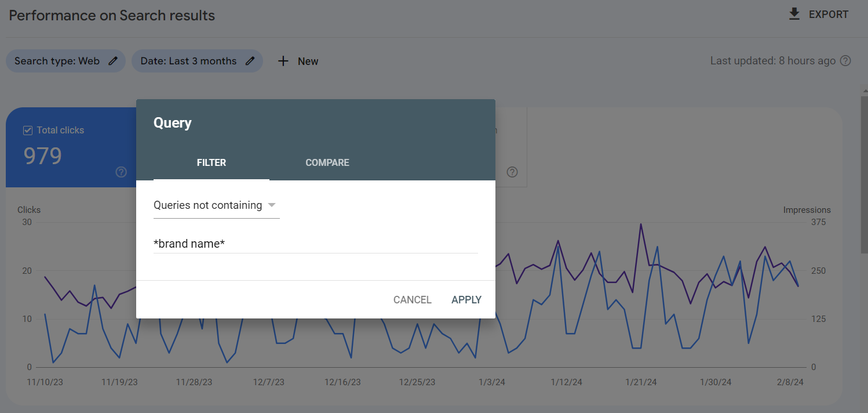Edit the Date: Last 3 months pencil
This screenshot has width=868, height=413.
click(x=250, y=61)
